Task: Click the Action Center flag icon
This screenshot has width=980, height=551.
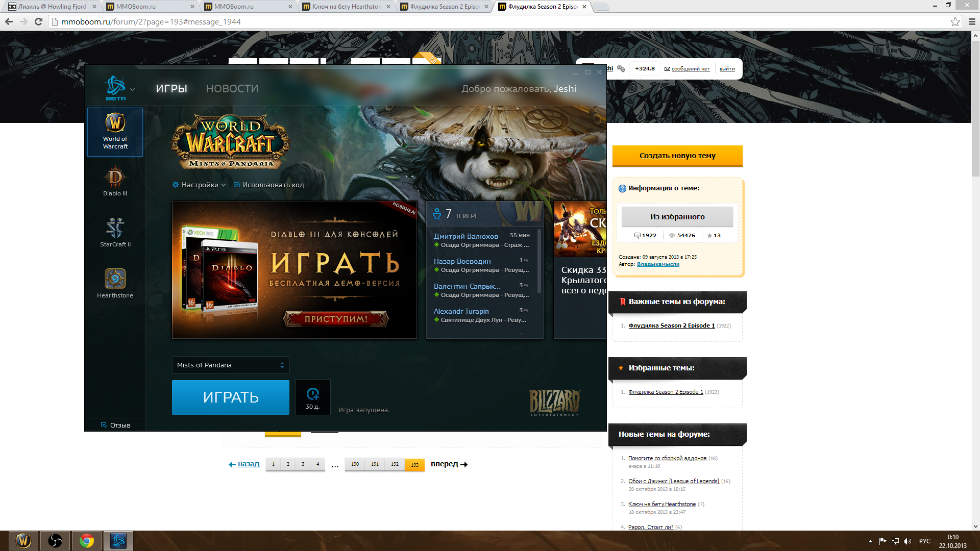Action: pyautogui.click(x=883, y=541)
